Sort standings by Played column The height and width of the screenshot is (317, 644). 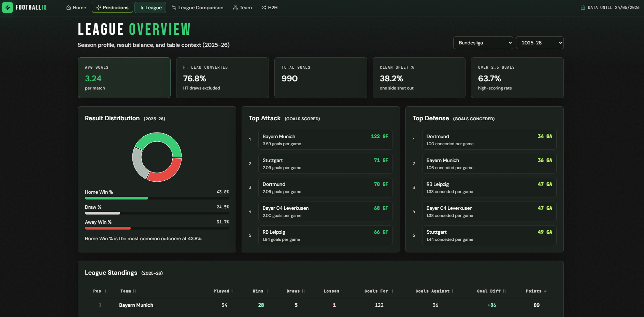click(224, 291)
